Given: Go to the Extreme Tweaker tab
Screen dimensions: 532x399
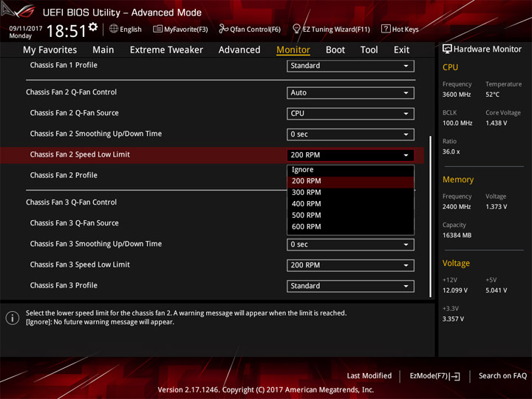Looking at the screenshot, I should point(166,50).
